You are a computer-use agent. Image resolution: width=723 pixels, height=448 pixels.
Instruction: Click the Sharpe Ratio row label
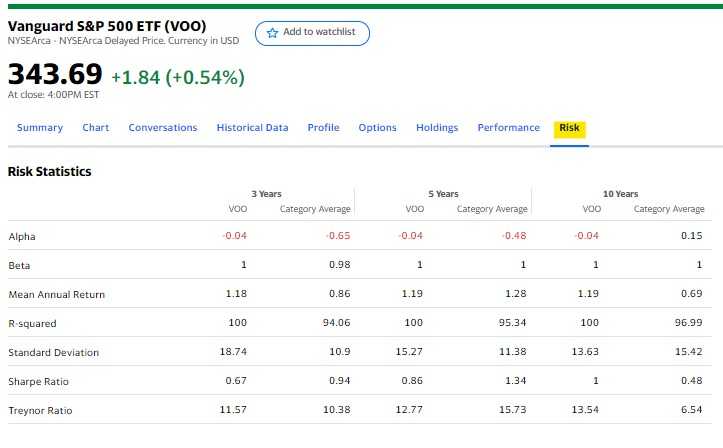[38, 382]
